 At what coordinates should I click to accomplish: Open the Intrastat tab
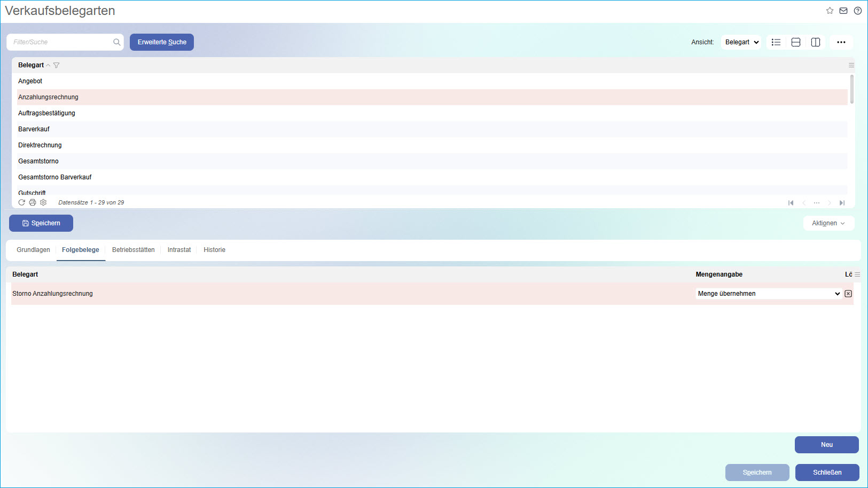pyautogui.click(x=179, y=250)
